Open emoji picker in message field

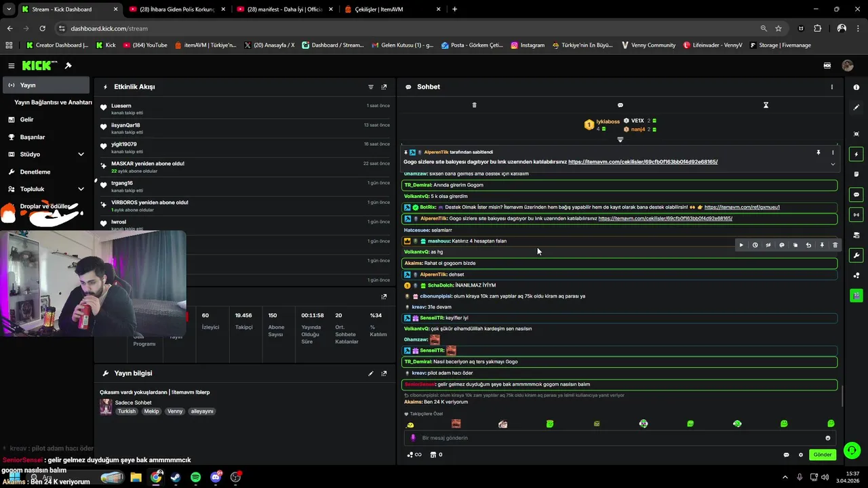(827, 438)
